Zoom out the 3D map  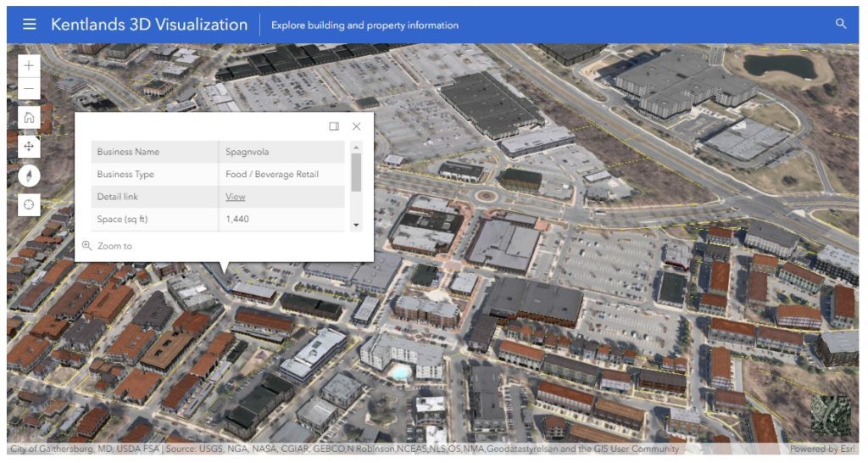point(29,88)
